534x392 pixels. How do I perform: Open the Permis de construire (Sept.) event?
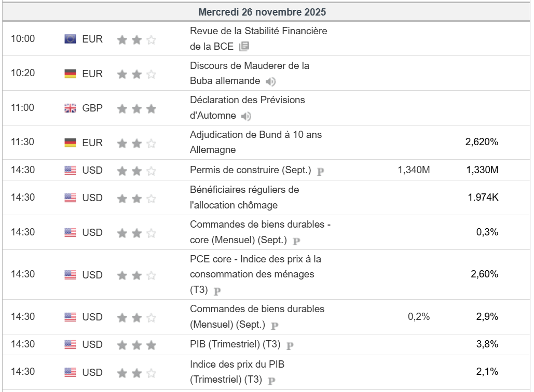[251, 170]
